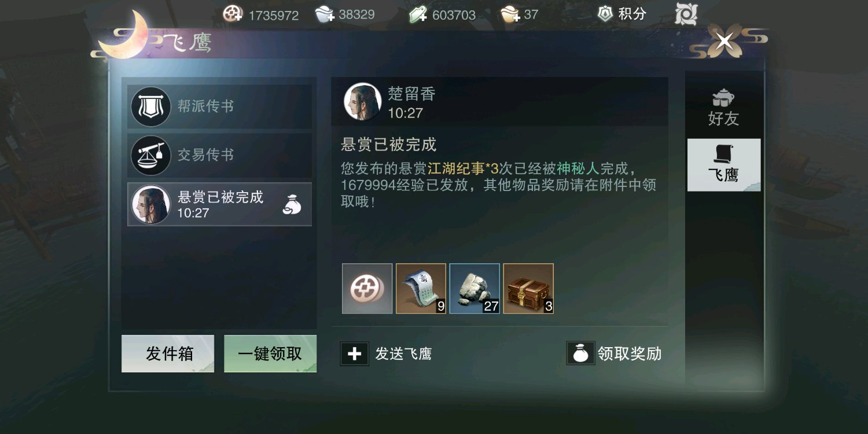Open the swirl emblem icon at top right
Viewport: 868px width, 434px height.
[686, 14]
